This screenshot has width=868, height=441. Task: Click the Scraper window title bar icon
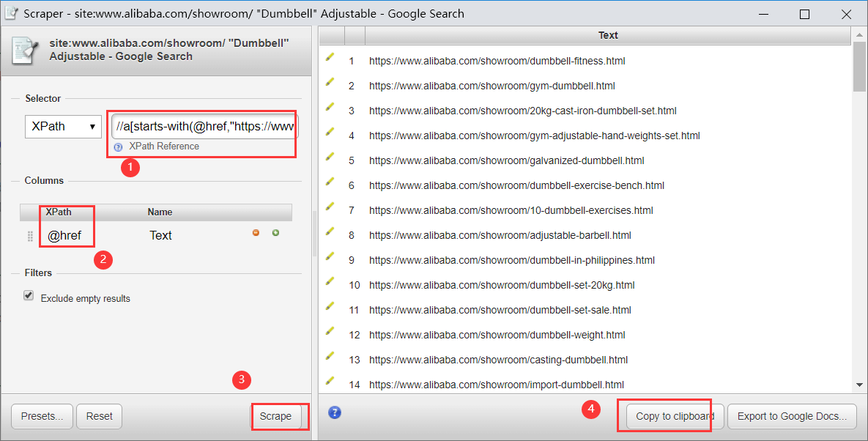pyautogui.click(x=10, y=12)
